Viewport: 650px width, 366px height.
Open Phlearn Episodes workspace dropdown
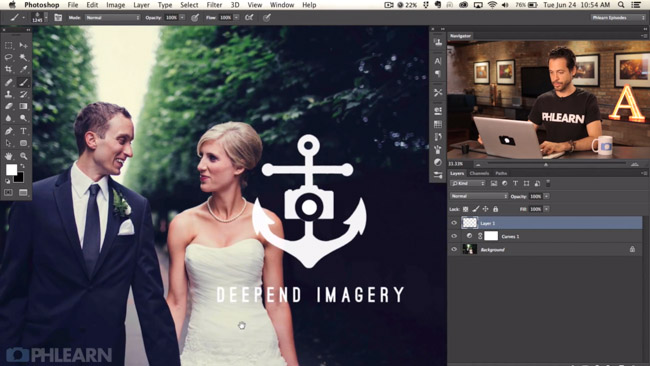tap(617, 17)
